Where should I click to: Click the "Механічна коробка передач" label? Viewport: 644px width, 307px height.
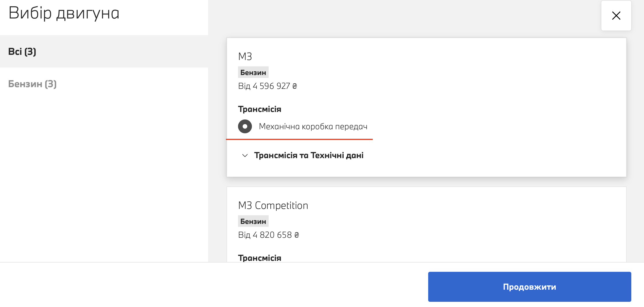(x=313, y=127)
